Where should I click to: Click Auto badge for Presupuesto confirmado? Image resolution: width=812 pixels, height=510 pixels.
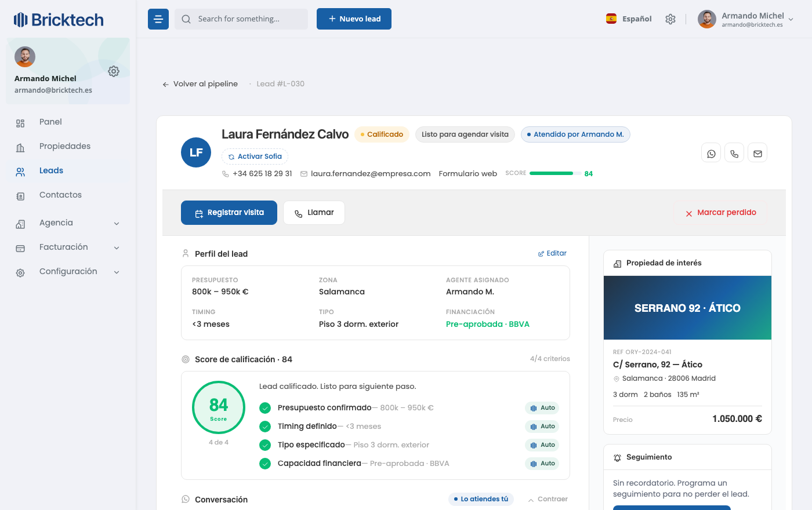(542, 408)
